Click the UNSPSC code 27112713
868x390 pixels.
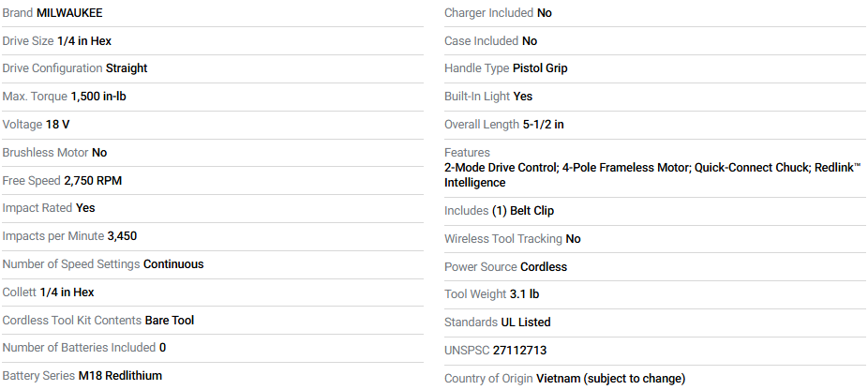pos(519,351)
